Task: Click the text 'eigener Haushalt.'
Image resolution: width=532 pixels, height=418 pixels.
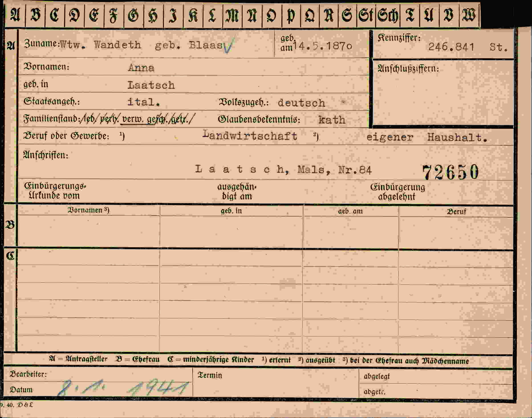Action: click(427, 137)
